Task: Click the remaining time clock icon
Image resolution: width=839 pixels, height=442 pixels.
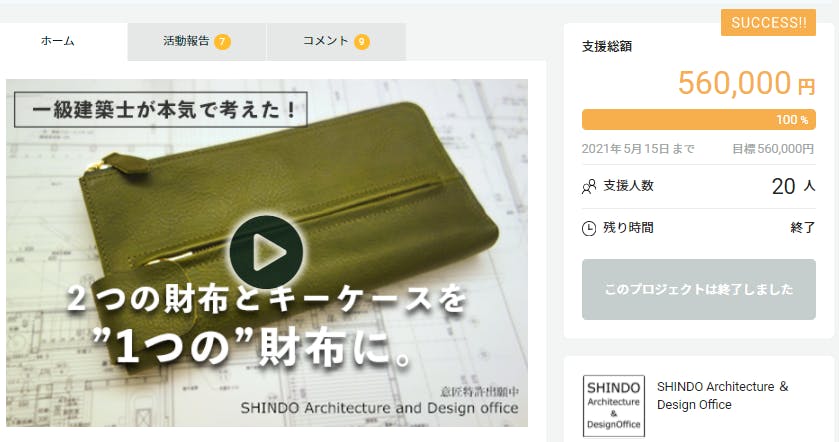Action: tap(589, 228)
